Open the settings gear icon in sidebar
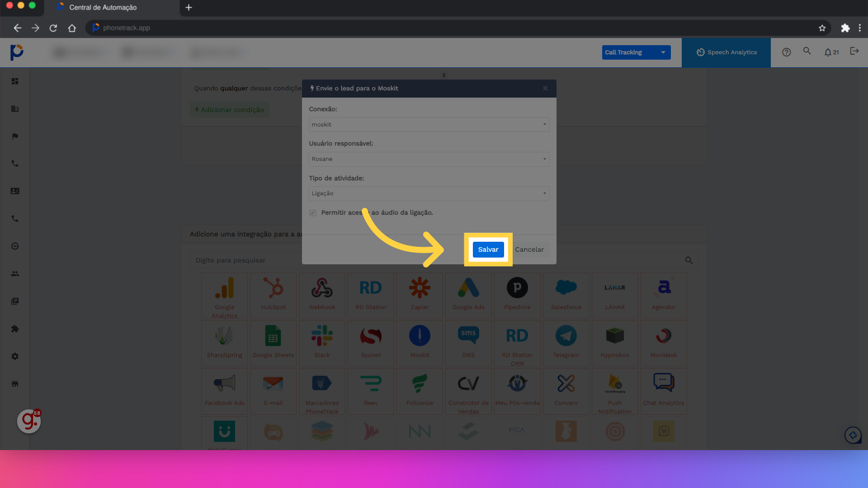Screen dimensions: 868x488 click(15, 357)
